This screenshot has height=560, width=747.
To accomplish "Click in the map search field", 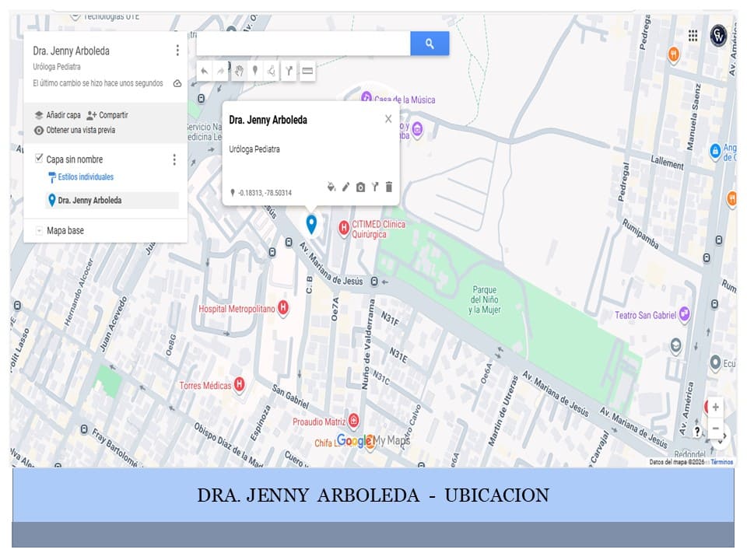I will 303,44.
